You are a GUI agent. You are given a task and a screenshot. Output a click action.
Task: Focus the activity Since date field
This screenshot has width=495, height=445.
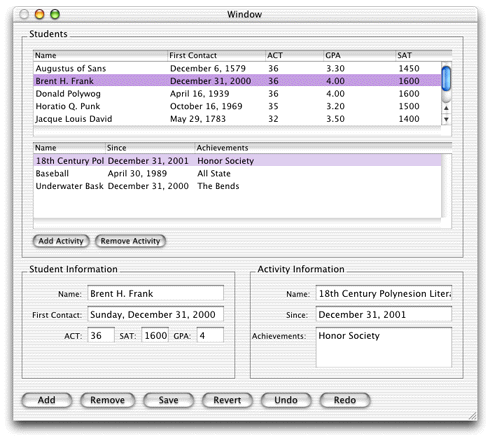[384, 314]
